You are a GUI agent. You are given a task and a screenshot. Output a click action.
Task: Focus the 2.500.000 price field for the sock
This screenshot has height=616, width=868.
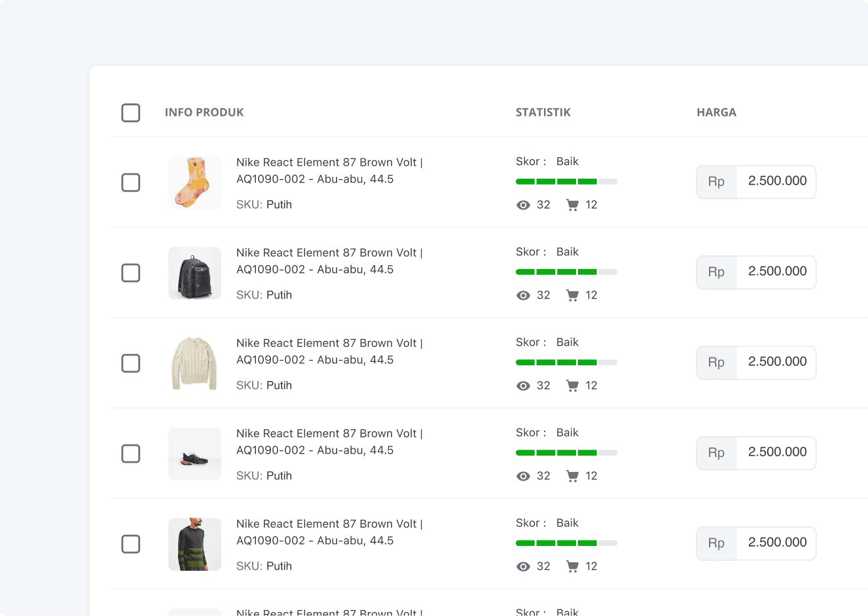pyautogui.click(x=776, y=181)
